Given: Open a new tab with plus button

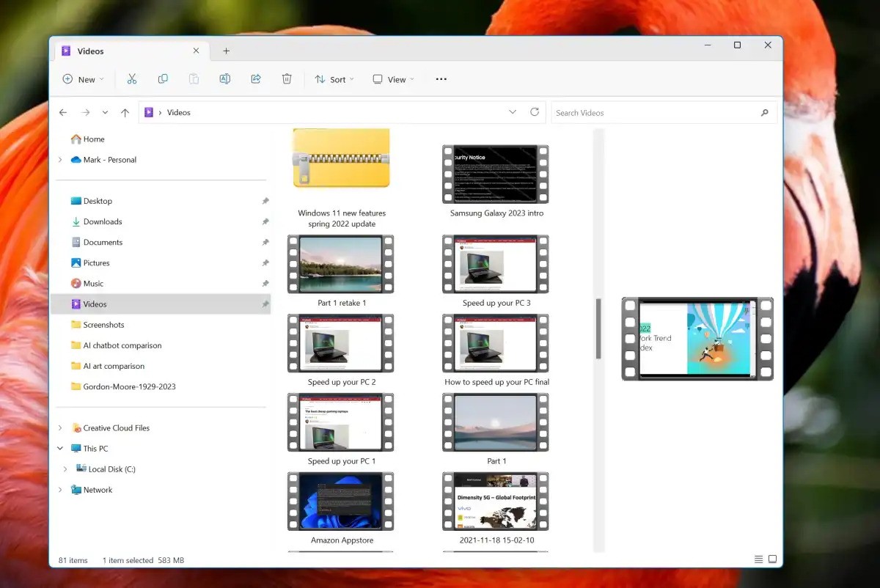Looking at the screenshot, I should pos(226,51).
